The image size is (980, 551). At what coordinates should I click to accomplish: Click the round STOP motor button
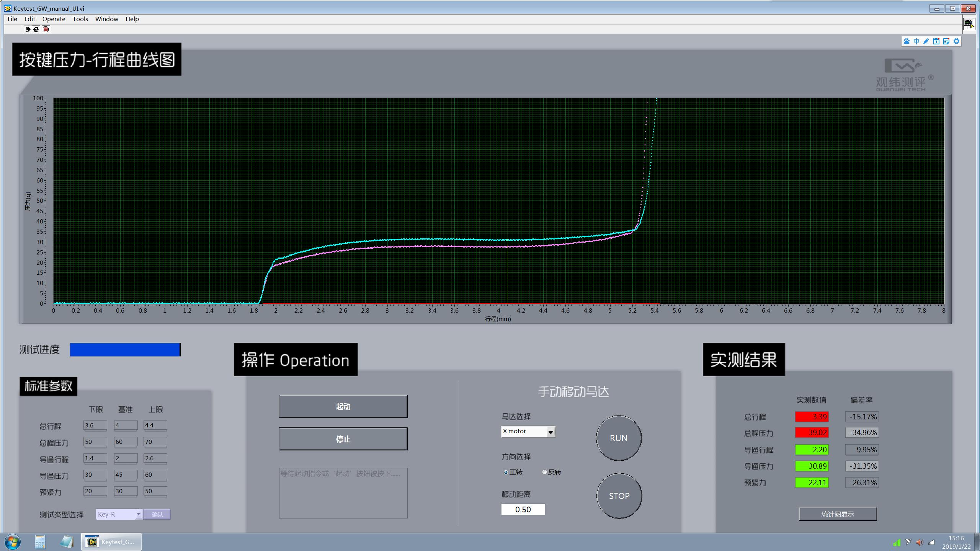(619, 496)
